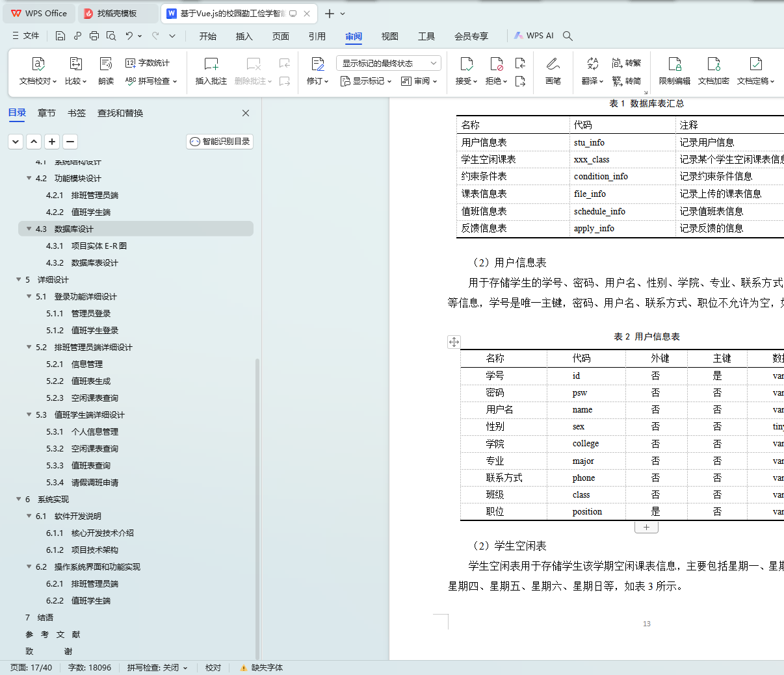Click the up arrow in the outline toolbar

click(x=34, y=142)
